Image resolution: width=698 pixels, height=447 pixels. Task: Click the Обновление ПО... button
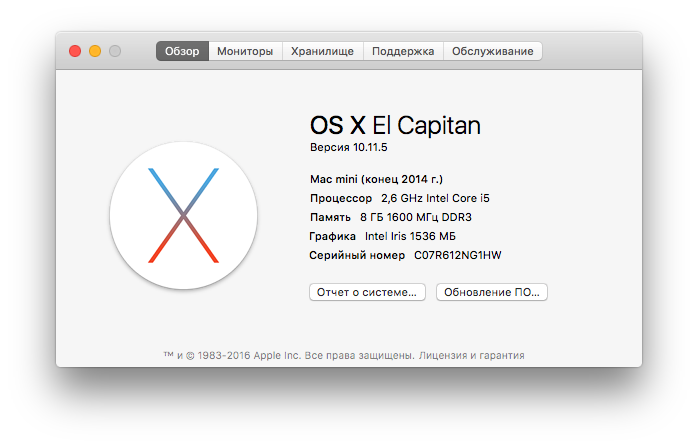click(492, 292)
